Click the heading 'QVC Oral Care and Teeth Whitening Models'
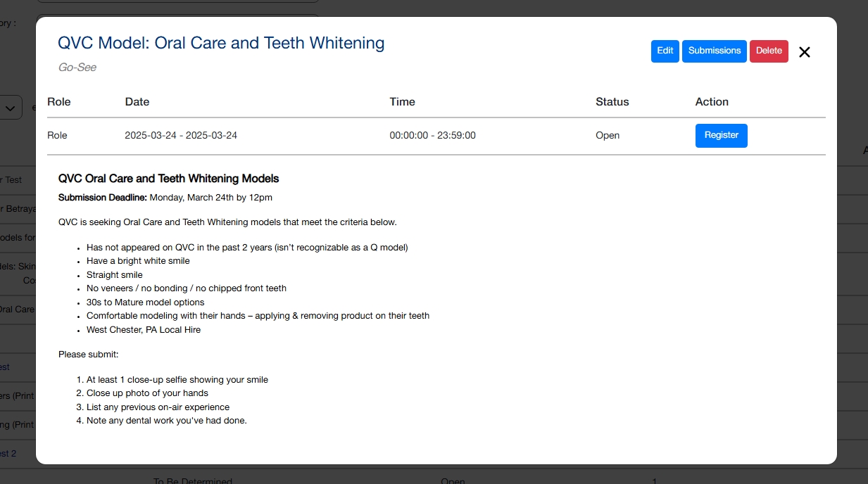 169,179
